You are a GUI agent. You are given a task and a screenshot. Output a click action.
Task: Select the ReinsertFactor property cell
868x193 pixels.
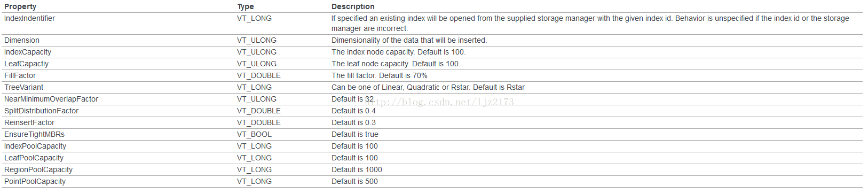point(29,122)
